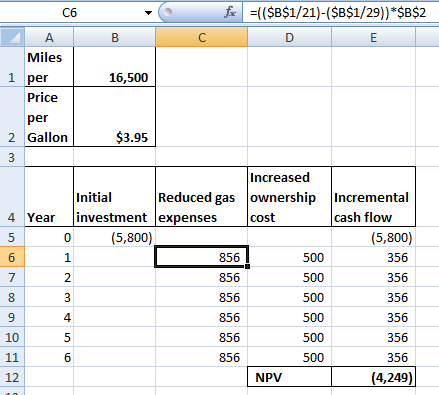Viewport: 439px width, 395px height.
Task: Click ownership cost 500 in row 8
Action: (289, 297)
